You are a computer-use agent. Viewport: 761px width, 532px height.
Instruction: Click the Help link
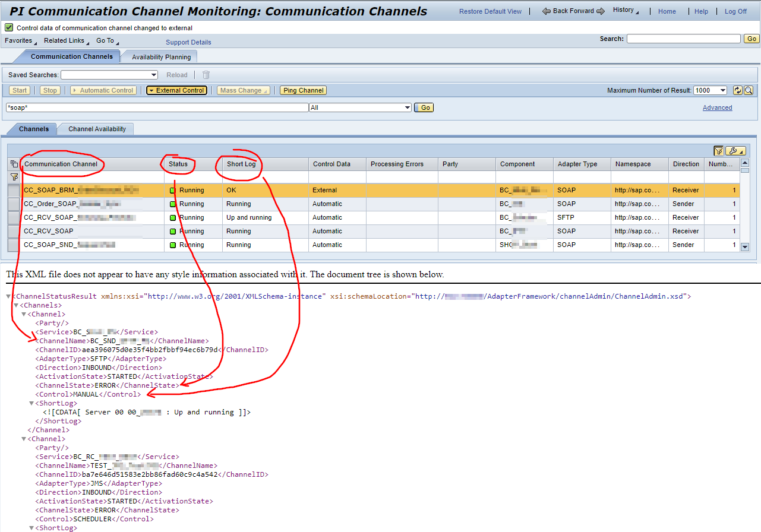[701, 11]
